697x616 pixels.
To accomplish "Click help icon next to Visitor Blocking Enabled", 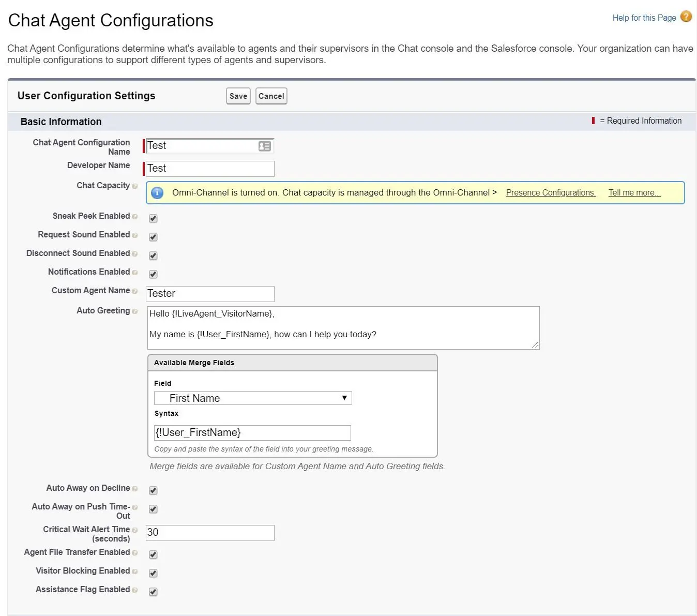I will (135, 572).
